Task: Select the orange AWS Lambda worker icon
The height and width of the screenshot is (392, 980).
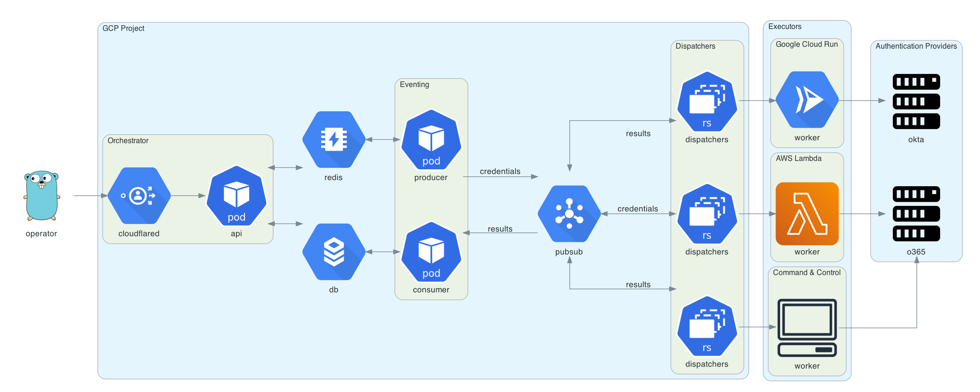Action: 807,214
